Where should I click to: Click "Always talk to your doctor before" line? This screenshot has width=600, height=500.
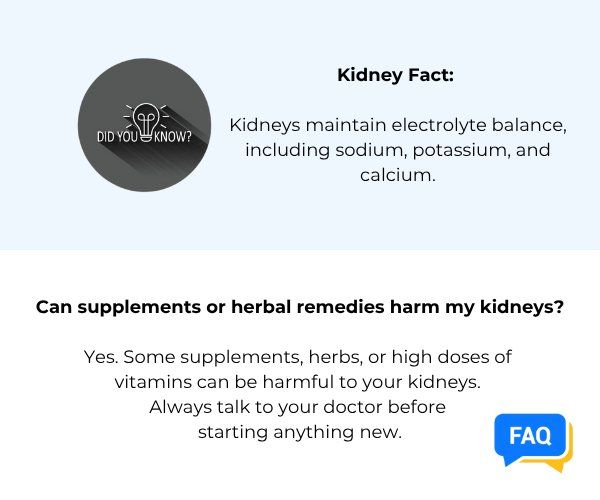click(299, 407)
